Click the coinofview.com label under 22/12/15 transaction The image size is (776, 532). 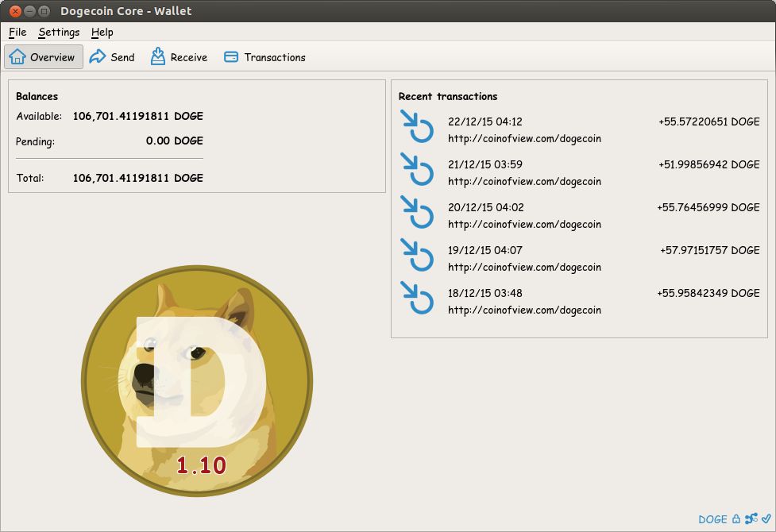[x=524, y=139]
